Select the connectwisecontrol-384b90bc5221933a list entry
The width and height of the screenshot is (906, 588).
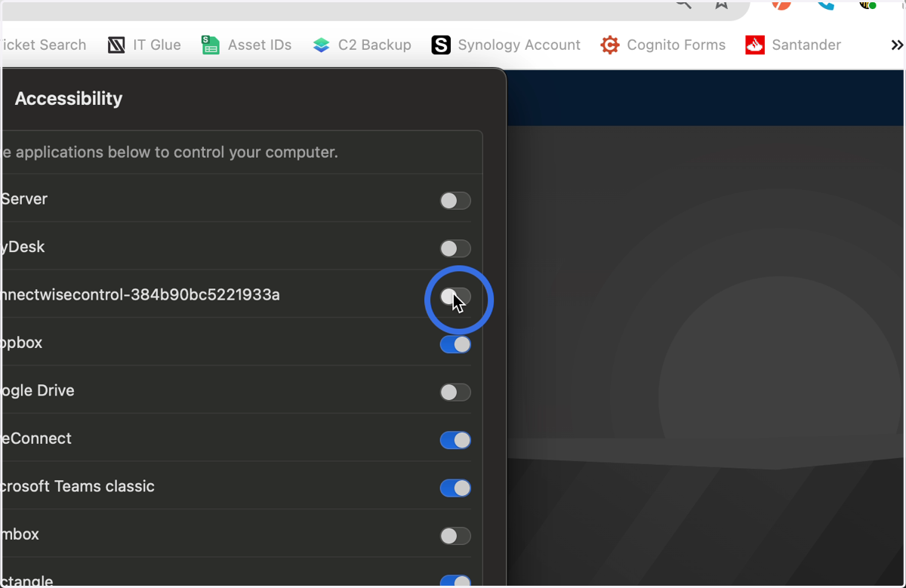pos(140,295)
